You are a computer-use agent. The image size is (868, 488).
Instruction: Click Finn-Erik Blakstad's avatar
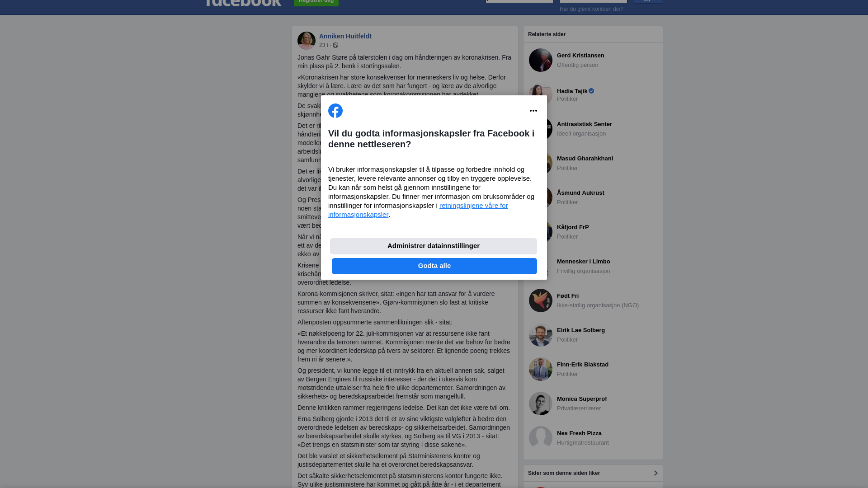pyautogui.click(x=541, y=369)
